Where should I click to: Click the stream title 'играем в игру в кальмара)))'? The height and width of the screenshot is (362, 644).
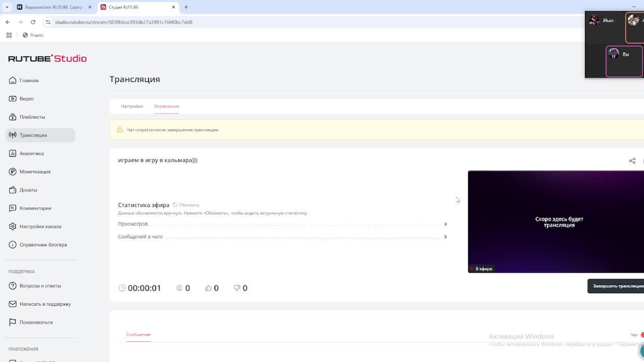(157, 160)
